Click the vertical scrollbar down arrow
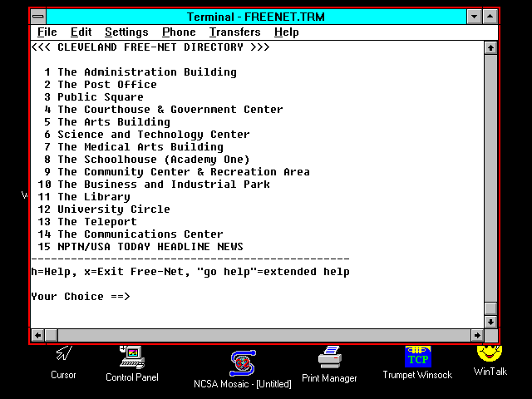532x399 pixels. (490, 322)
